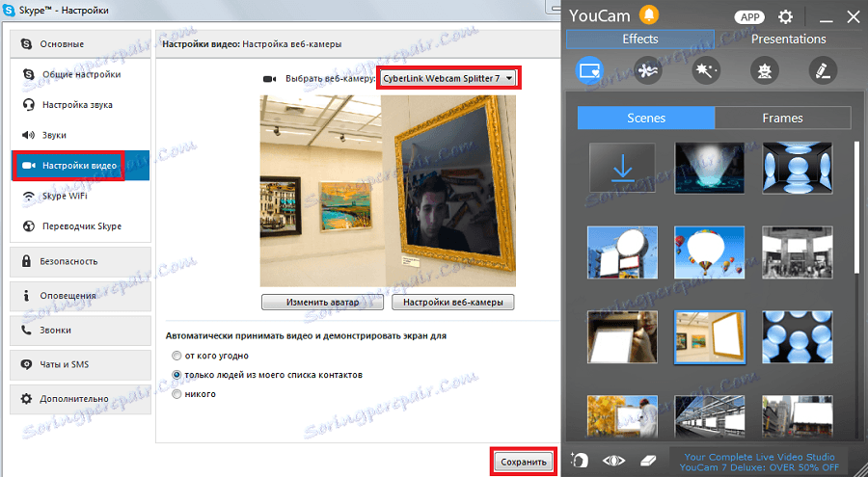Open the Skype WiFi settings item
This screenshot has width=868, height=477.
80,196
